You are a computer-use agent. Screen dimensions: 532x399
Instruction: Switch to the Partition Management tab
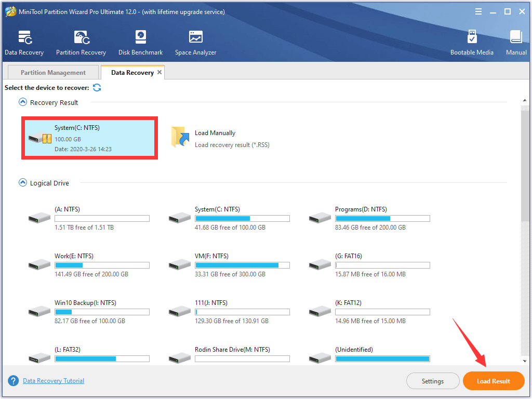pos(53,72)
